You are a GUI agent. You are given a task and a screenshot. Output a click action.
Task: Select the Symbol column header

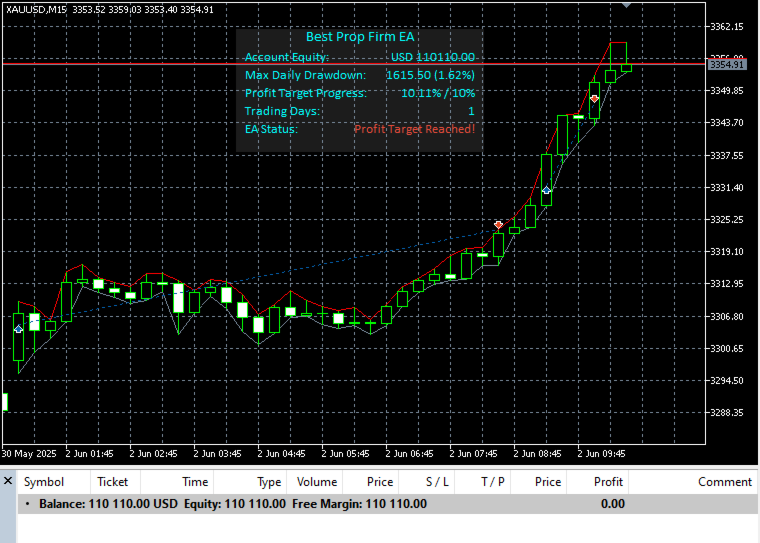click(x=44, y=482)
